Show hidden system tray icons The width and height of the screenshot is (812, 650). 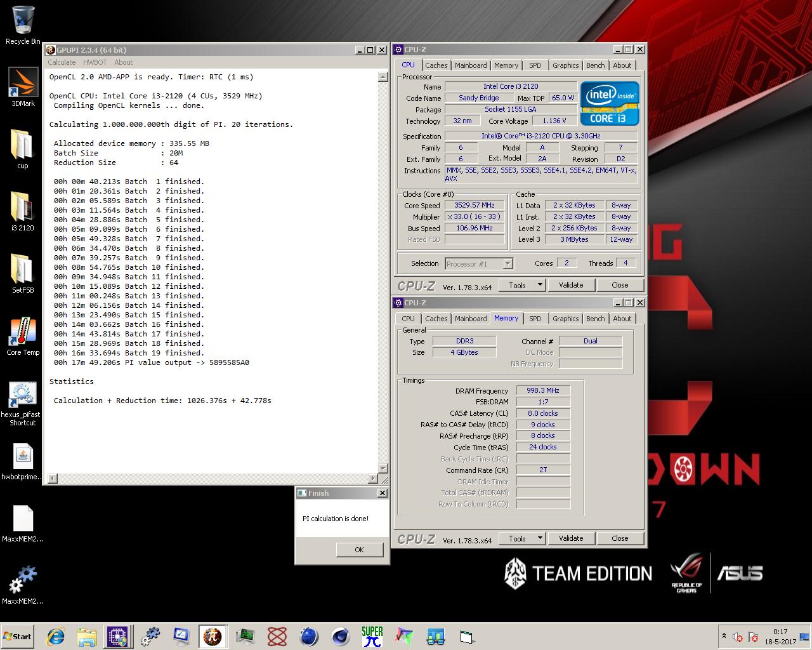point(724,636)
